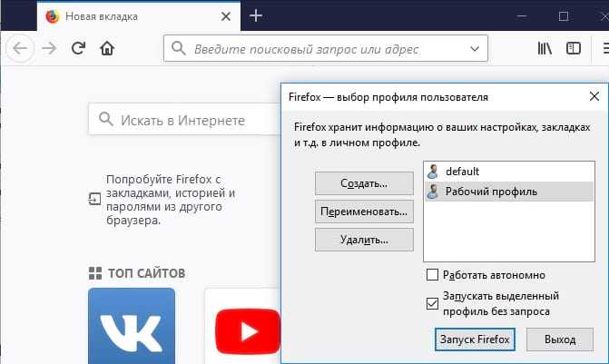Open the VK top site tile
Screen dimensions: 609x364
tap(132, 326)
